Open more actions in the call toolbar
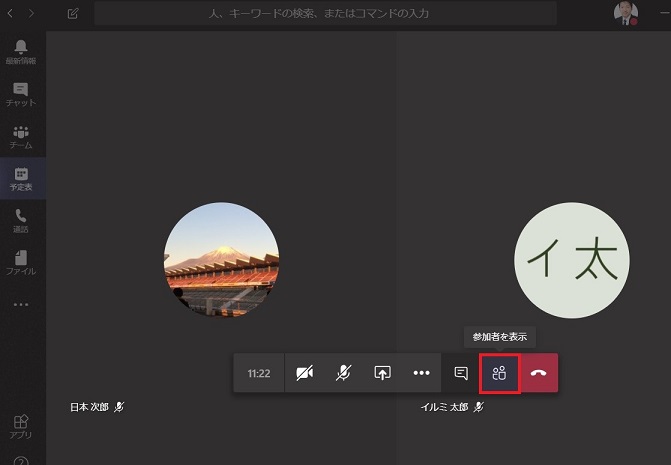The image size is (671, 465). tap(422, 373)
